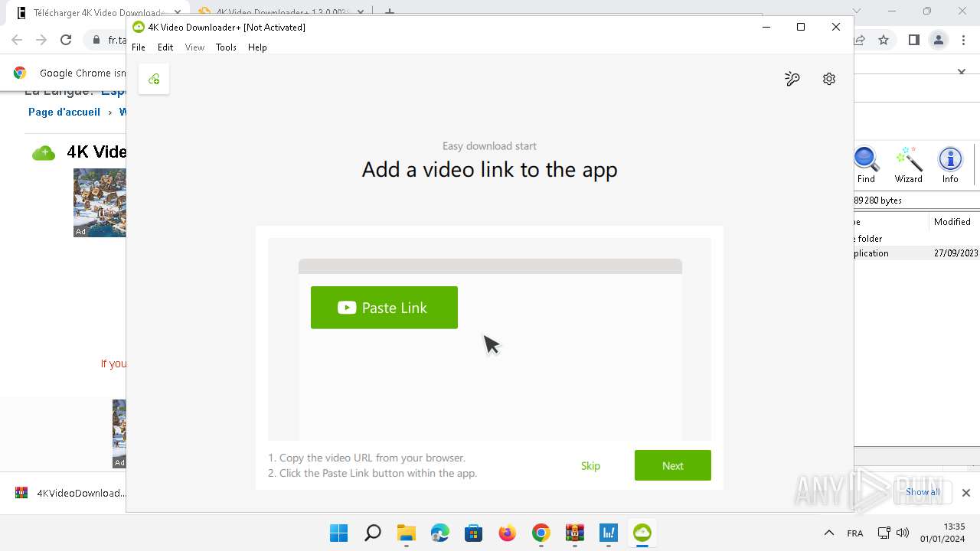Screen dimensions: 980x551
Task: Launch Firefox from the taskbar
Action: [507, 533]
